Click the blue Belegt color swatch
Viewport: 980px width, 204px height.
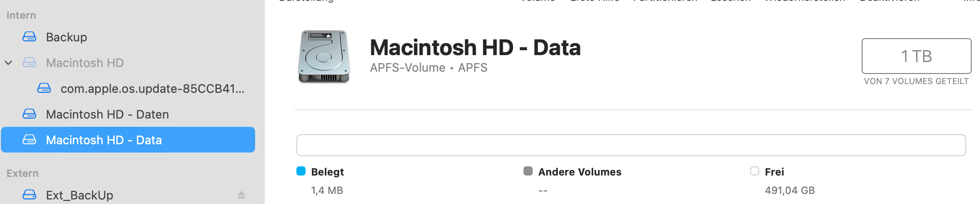click(301, 171)
